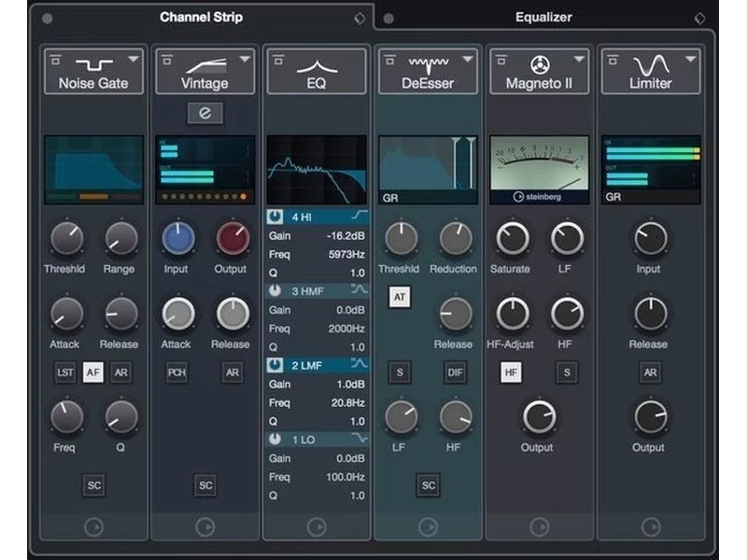Click the DeEsser module handle icon

click(390, 61)
